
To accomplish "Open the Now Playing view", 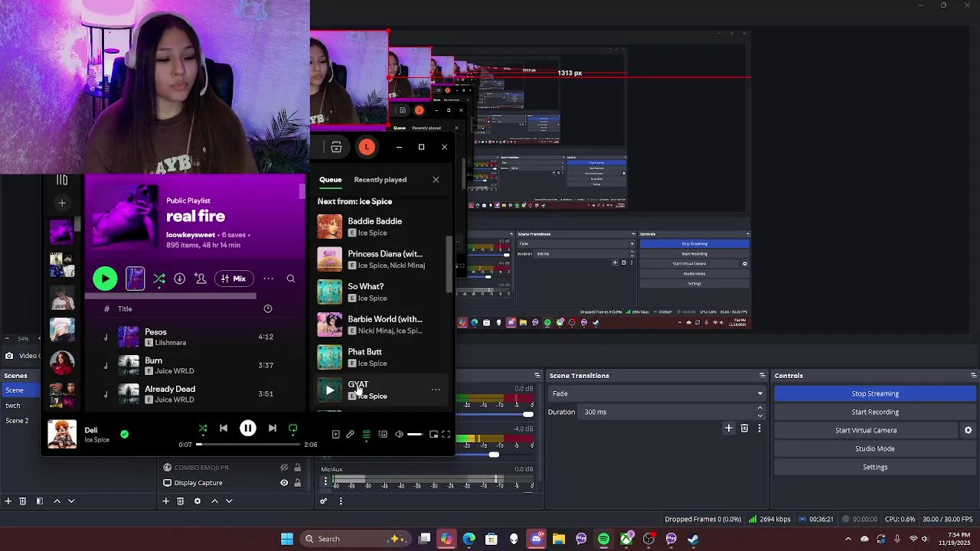I will pos(335,435).
